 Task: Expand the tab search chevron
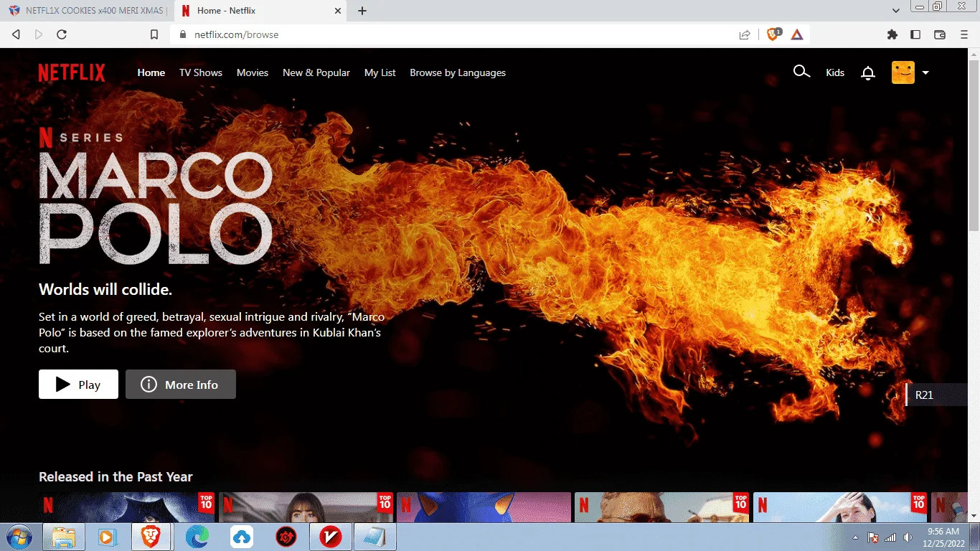click(896, 11)
